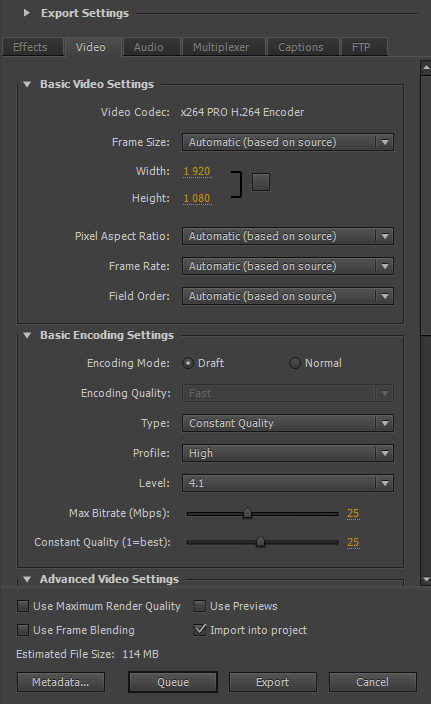Enable Use Previews checkbox
The height and width of the screenshot is (704, 431).
point(200,607)
